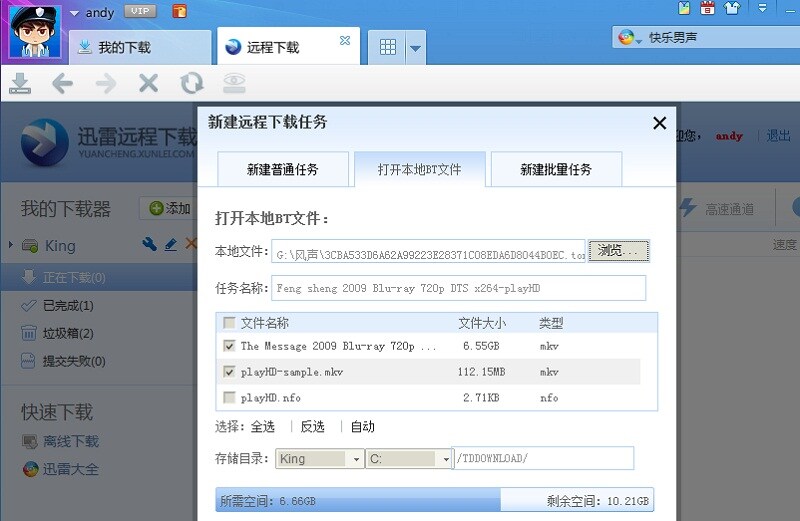Screen dimensions: 800x521
Task: Open the main menu arrow icon
Action: pyautogui.click(x=762, y=8)
